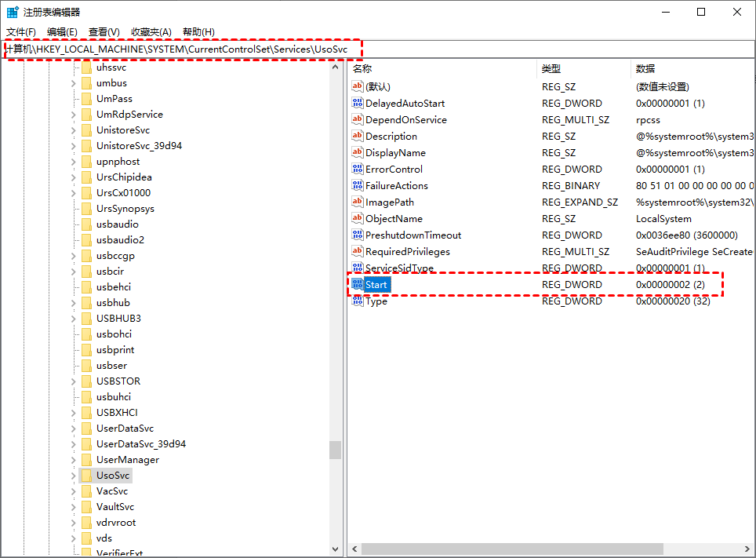The width and height of the screenshot is (756, 558).
Task: Select the UserDataSvc key
Action: click(125, 428)
